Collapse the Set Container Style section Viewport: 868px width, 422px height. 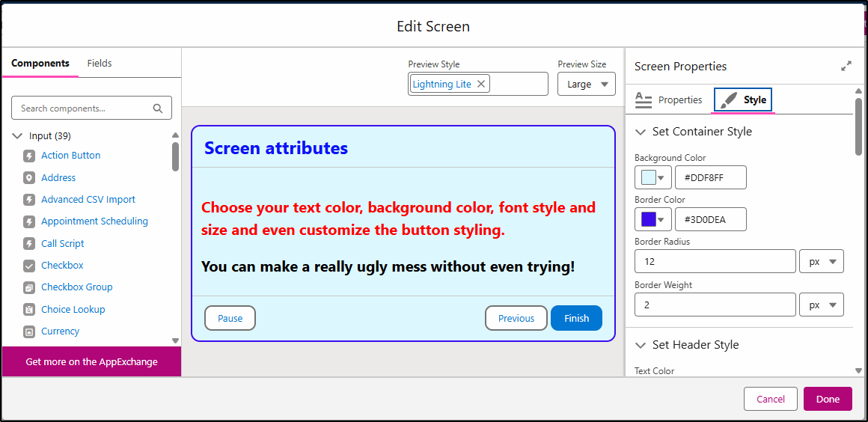[641, 132]
